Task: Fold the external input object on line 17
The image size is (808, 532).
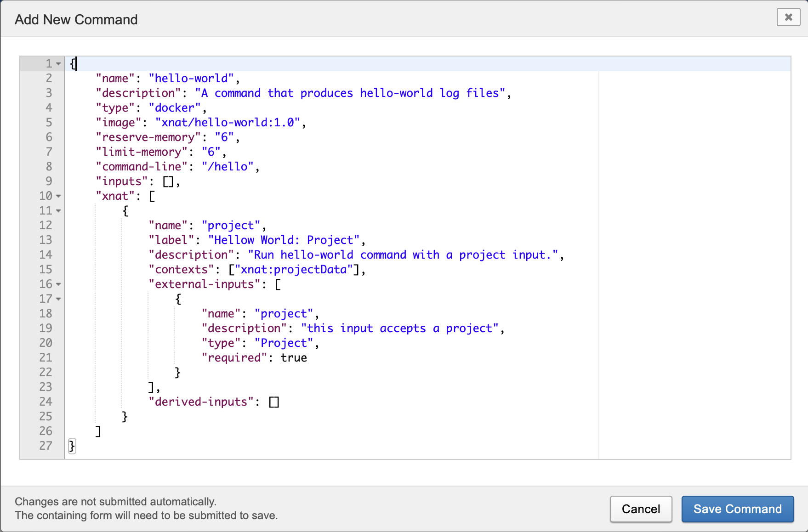Action: 58,299
